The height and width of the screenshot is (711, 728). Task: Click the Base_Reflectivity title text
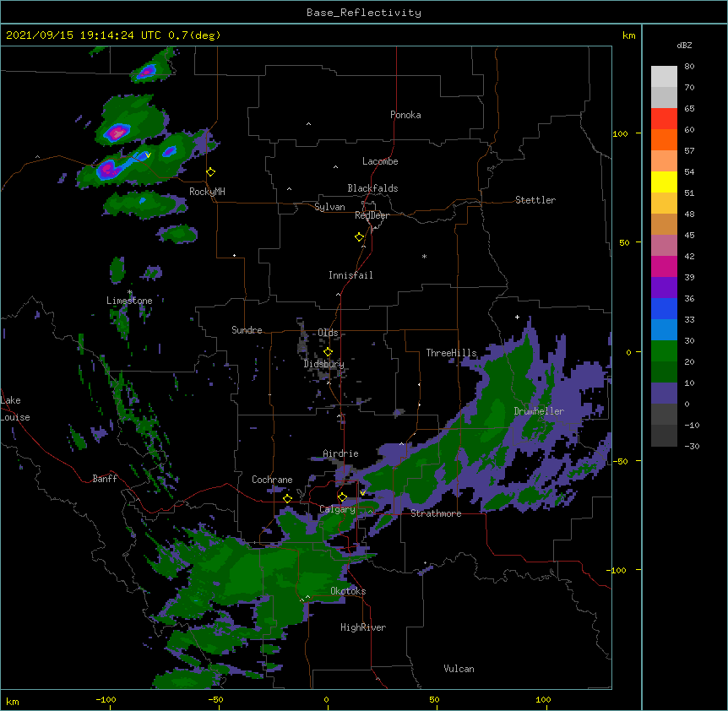(364, 13)
